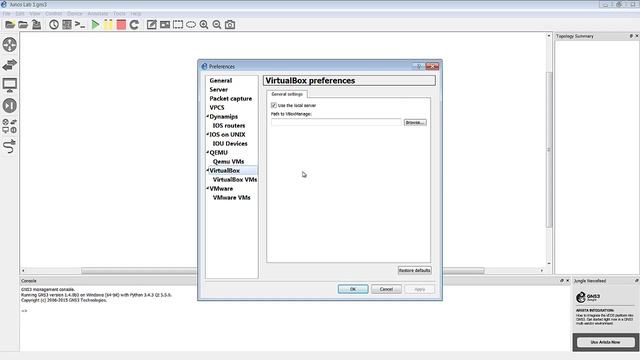Viewport: 640px width, 360px height.
Task: Take a screenshot with the camera icon
Action: [230, 24]
